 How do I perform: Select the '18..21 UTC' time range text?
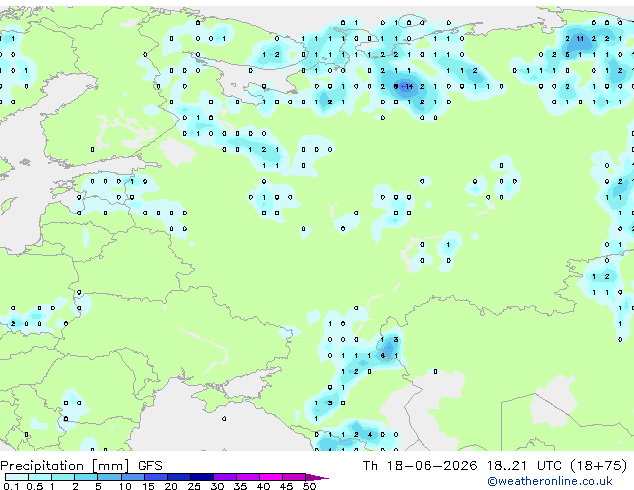pos(524,466)
